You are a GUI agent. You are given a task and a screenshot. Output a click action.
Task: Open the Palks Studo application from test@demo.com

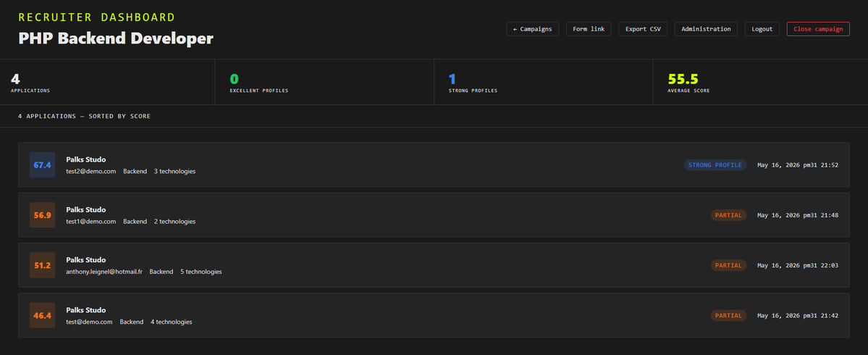[434, 316]
